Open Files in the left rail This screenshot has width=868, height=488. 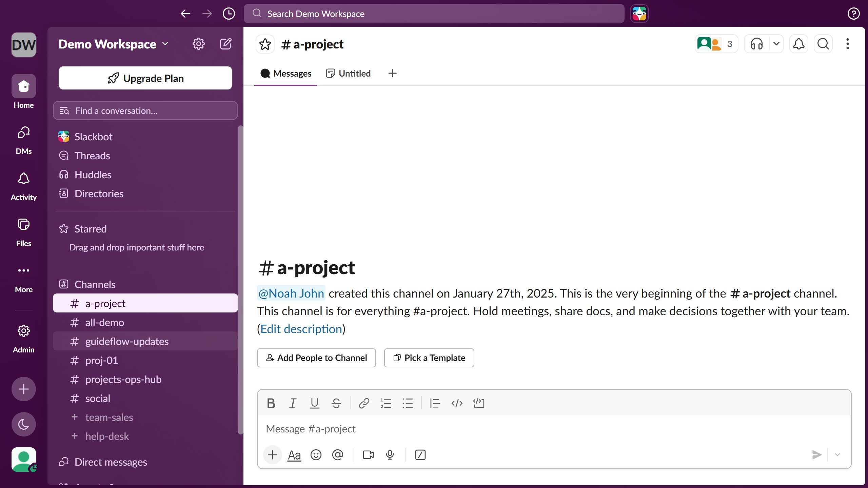click(x=24, y=232)
